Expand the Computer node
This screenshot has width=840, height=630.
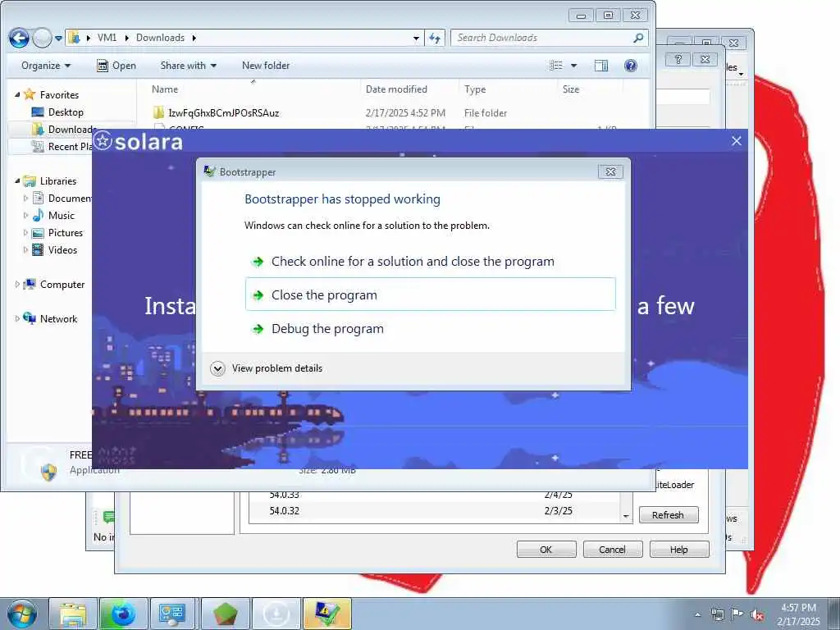[17, 285]
